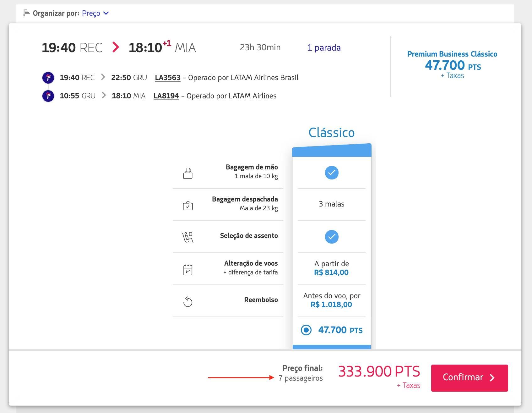
Task: Click the sort order icon beside Organizar por
Action: (26, 13)
